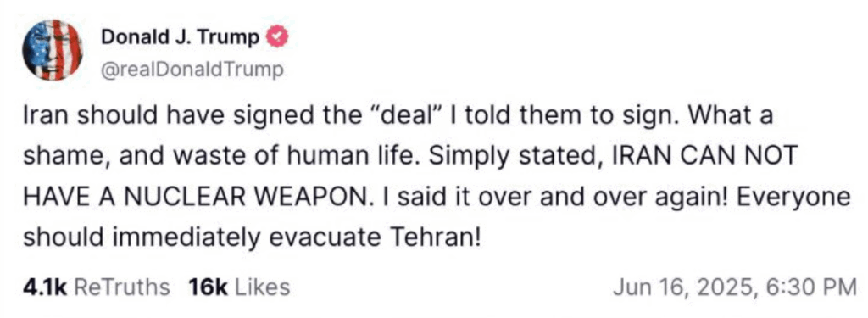This screenshot has height=318, width=868.
Task: Open the Jun 16, 2025 timestamp
Action: [x=735, y=287]
